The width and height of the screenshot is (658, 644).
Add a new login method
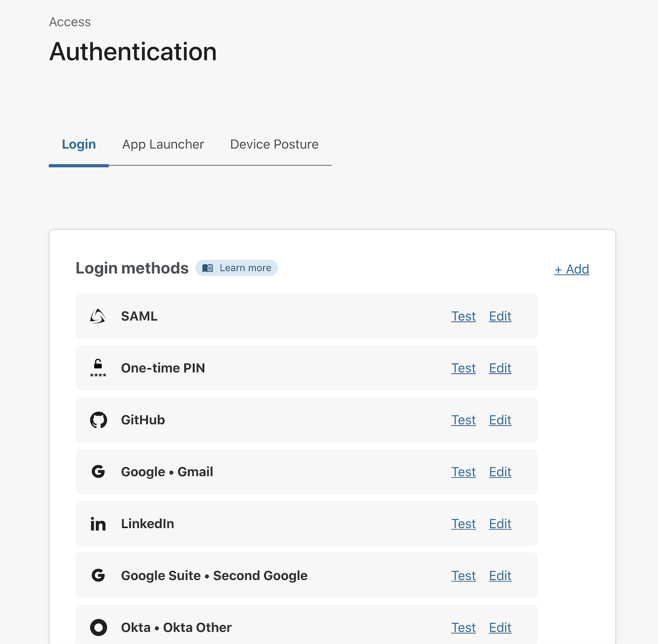click(x=571, y=269)
